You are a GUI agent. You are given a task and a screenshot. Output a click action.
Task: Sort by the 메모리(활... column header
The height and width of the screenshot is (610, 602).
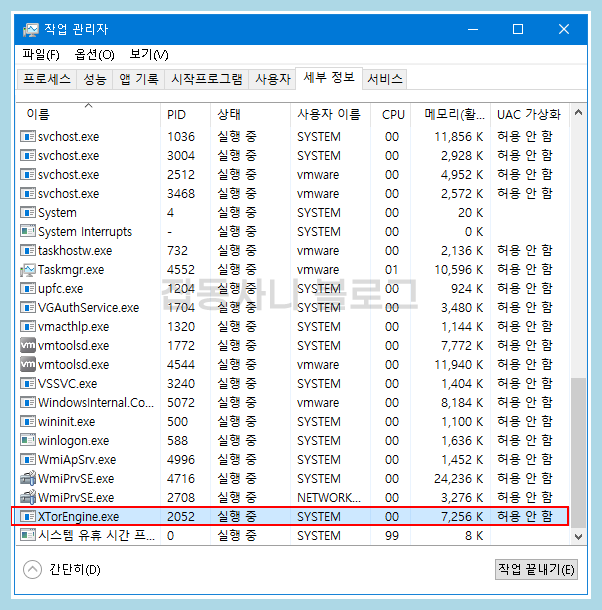[450, 114]
